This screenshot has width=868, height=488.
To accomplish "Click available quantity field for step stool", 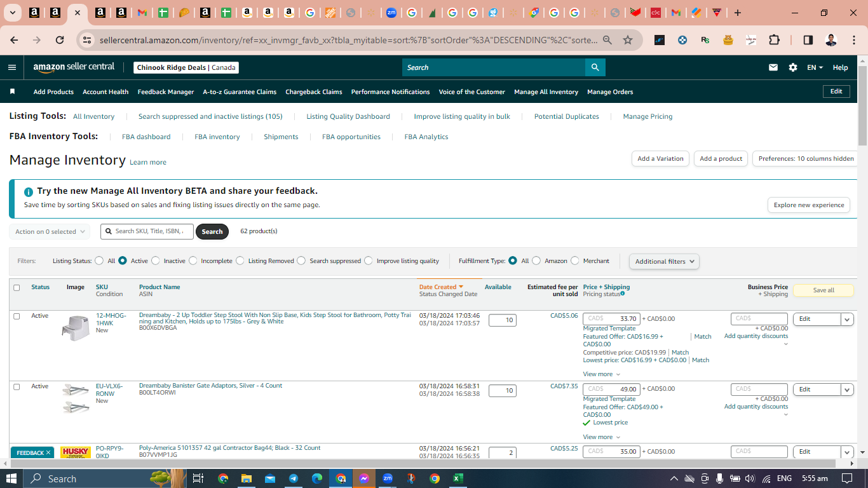I will [503, 320].
